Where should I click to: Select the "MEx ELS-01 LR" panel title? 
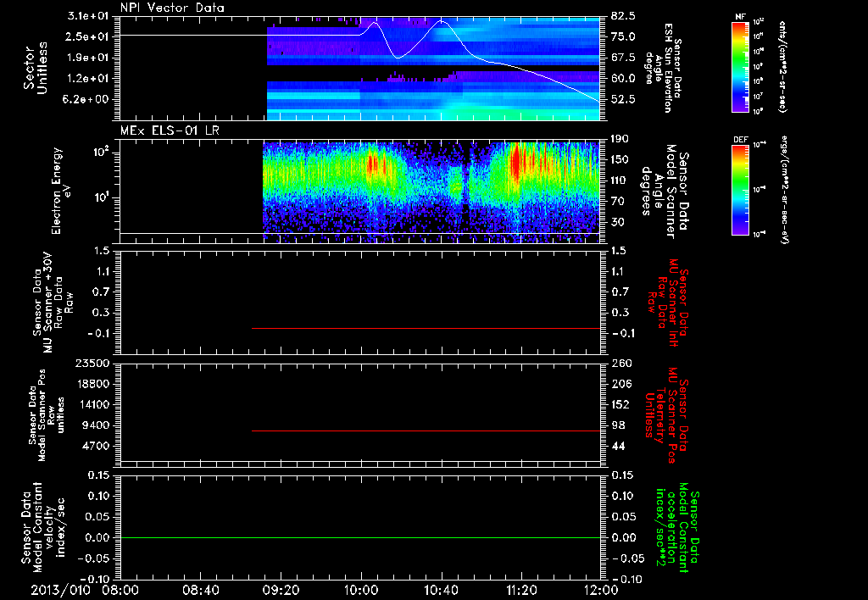click(170, 131)
